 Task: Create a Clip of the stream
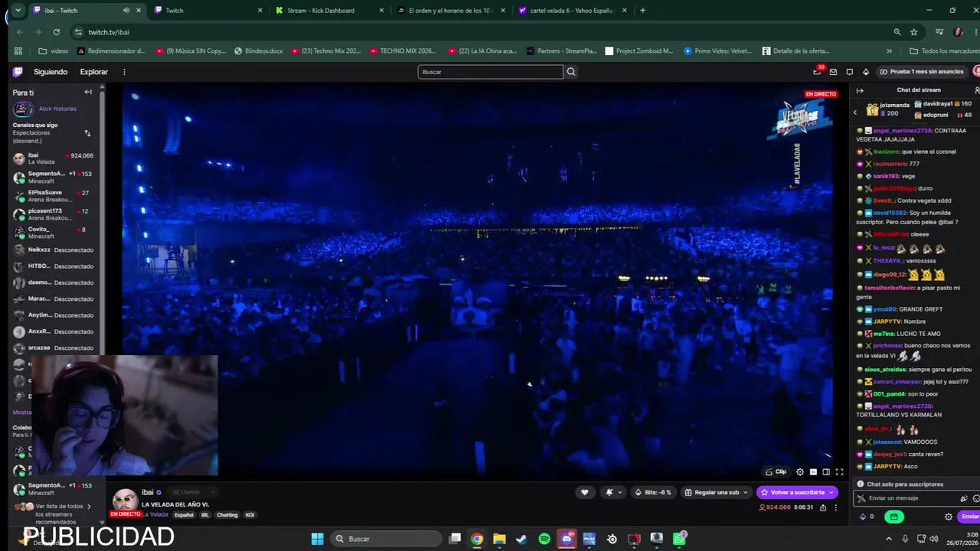click(776, 471)
